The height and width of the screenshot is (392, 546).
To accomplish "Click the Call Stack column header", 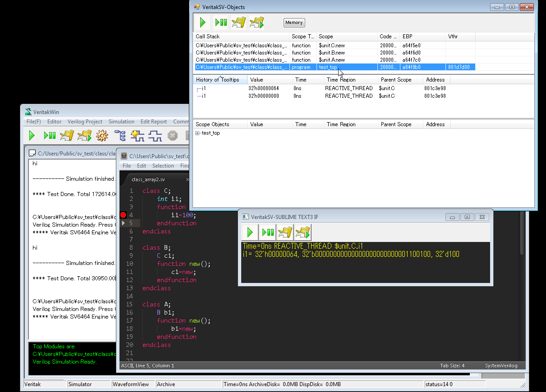I will [242, 36].
